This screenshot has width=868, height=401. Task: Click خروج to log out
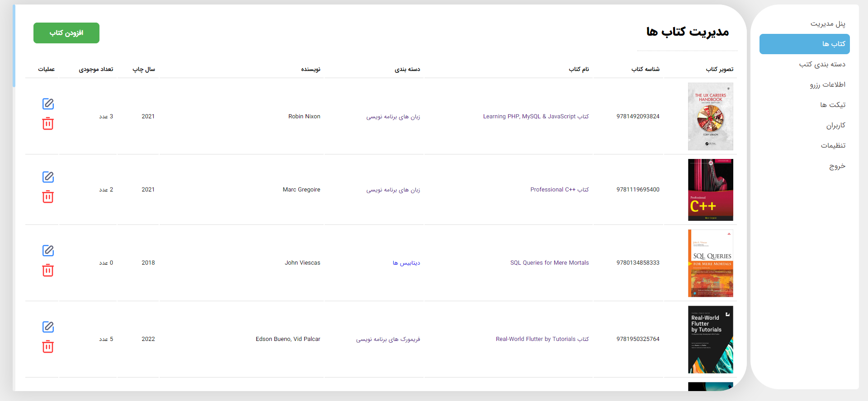pos(837,166)
